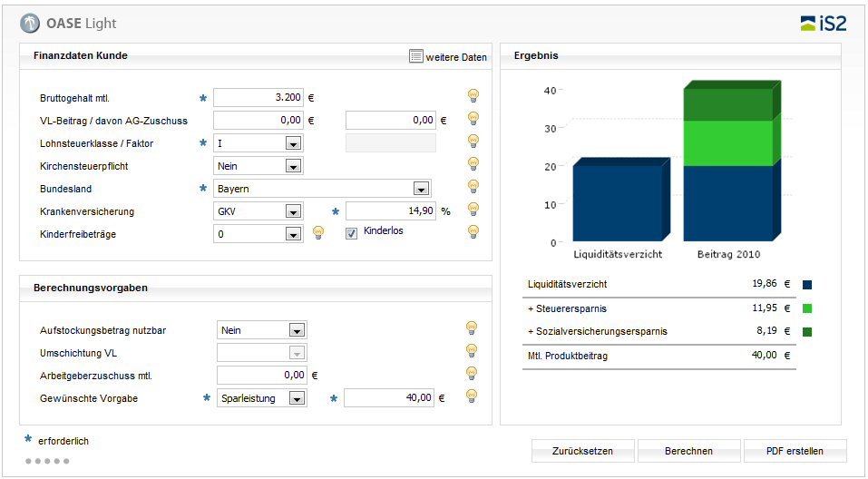Click the OASE Light palm logo
868x479 pixels.
click(x=30, y=24)
